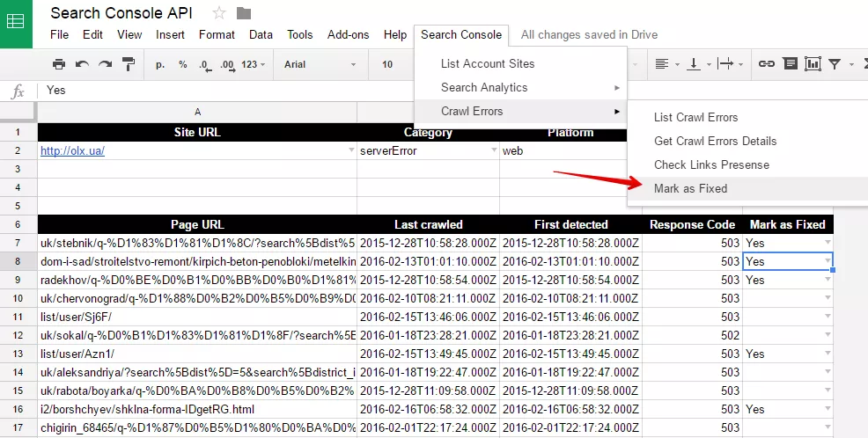The width and height of the screenshot is (868, 438).
Task: Open the move-to-folder icon beside title
Action: (x=244, y=12)
